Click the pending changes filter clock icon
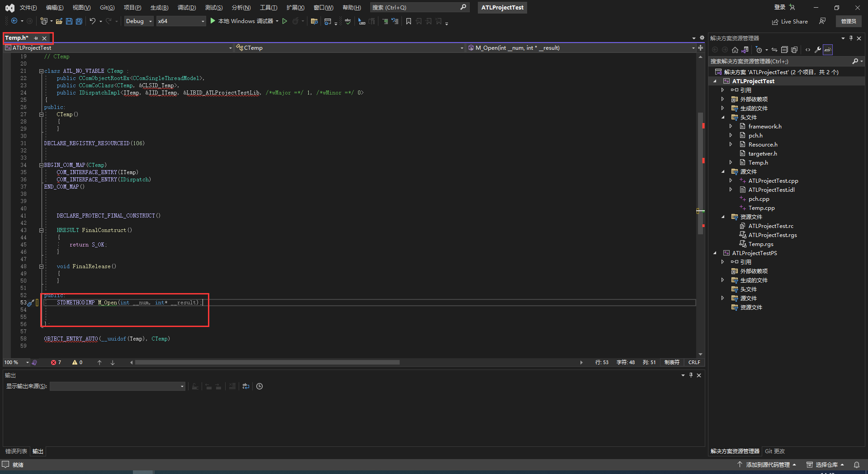Screen dimensions: 868x474 [759, 50]
